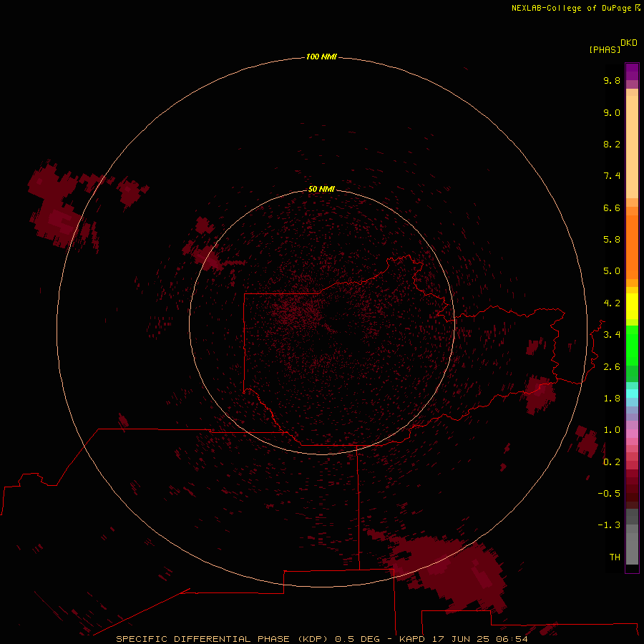This screenshot has height=644, width=644.
Task: Pick the pink band in the color scale
Action: point(632,434)
